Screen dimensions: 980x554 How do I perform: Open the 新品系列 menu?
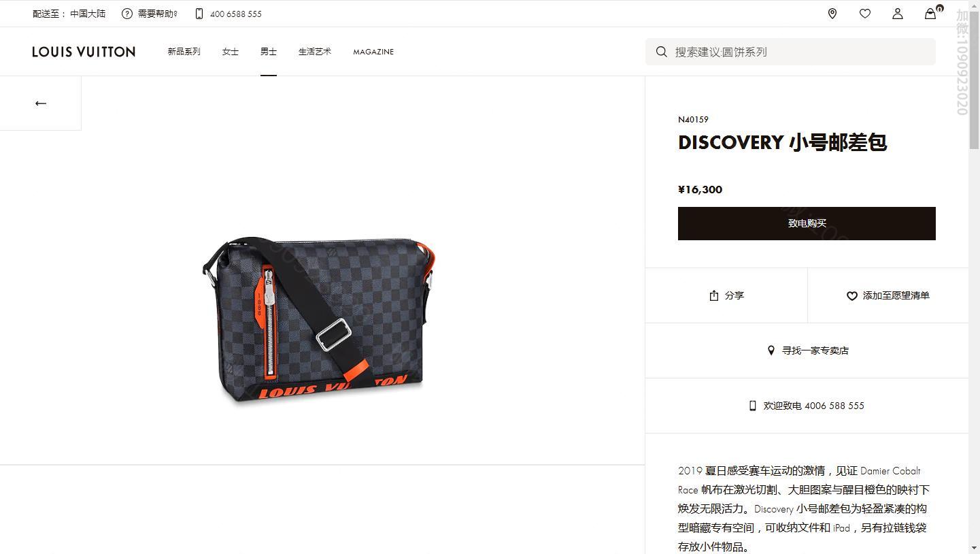click(x=184, y=52)
